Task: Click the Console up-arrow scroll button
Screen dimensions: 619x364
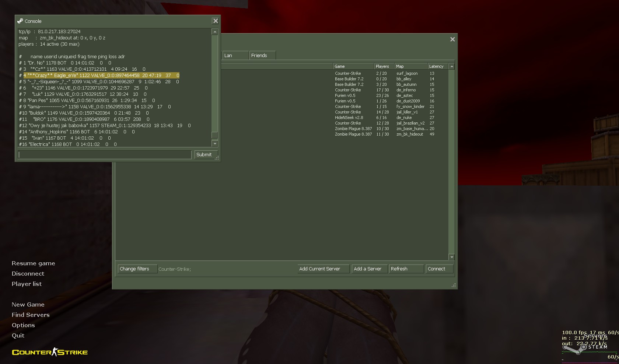Action: 215,32
